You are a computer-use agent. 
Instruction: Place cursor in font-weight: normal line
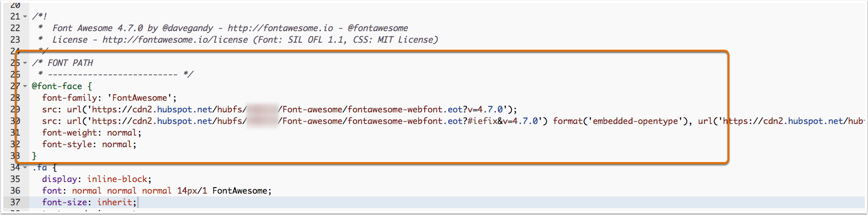91,133
